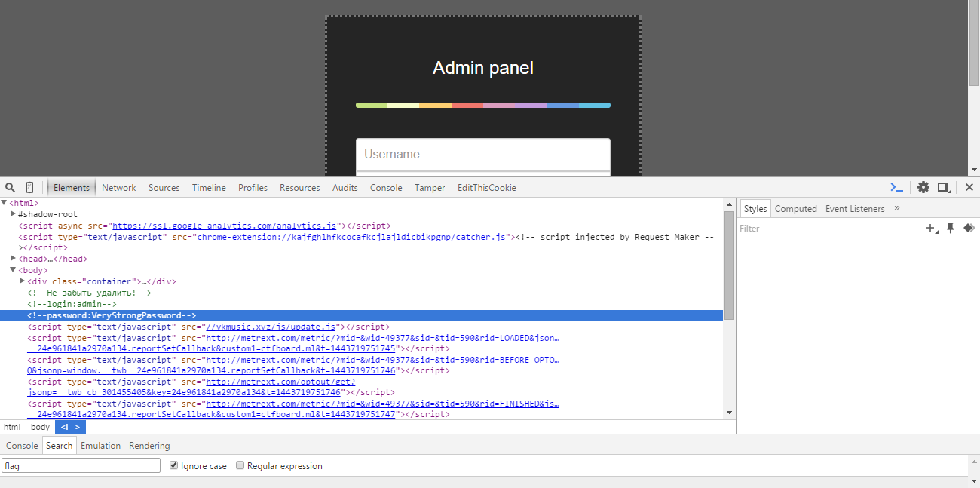Show more Styles sidebar tabs chevron
Viewport: 980px width, 488px height.
(x=897, y=209)
